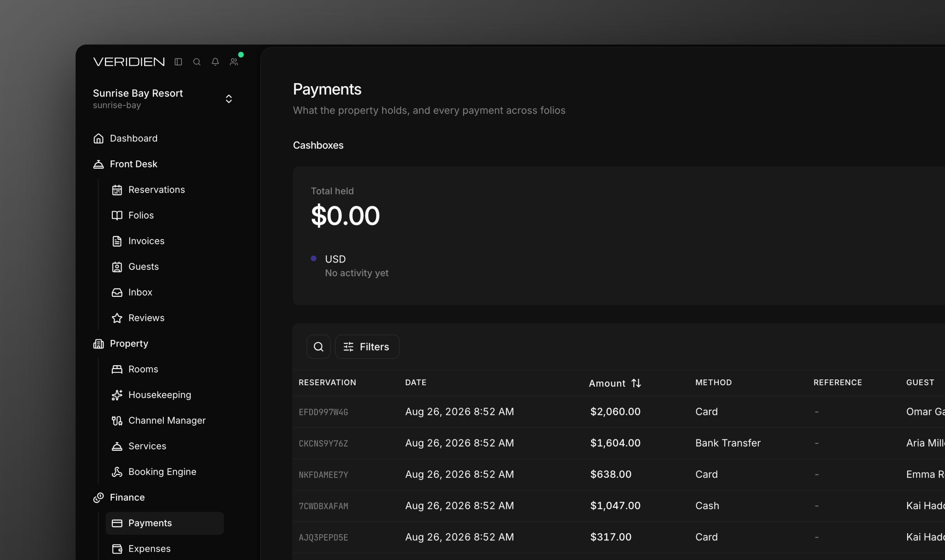Open Guests page
The width and height of the screenshot is (945, 560).
click(143, 267)
